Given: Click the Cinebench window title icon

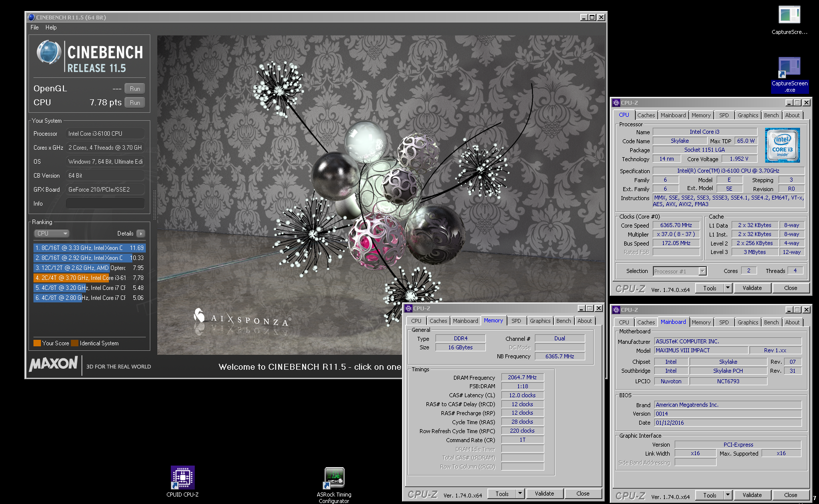Looking at the screenshot, I should coord(31,17).
